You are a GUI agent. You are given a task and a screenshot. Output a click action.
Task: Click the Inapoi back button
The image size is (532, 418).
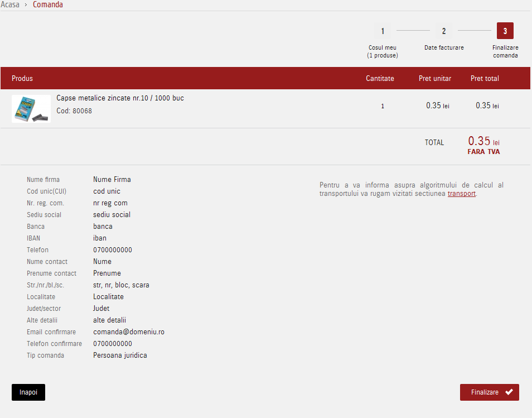28,392
